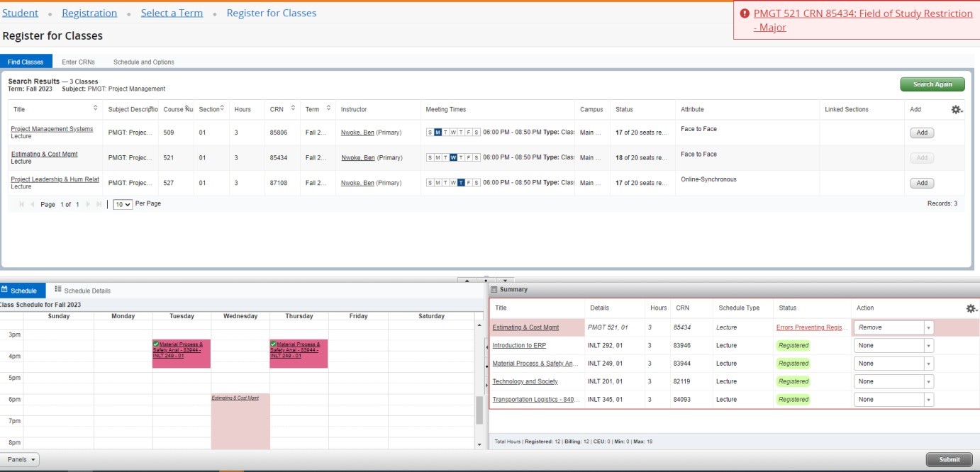Expand the Per Page count dropdown

click(123, 204)
